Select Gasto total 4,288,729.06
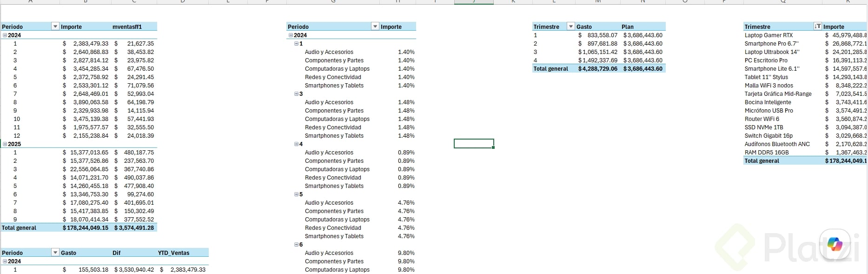Image resolution: width=868 pixels, height=274 pixels. tap(598, 68)
